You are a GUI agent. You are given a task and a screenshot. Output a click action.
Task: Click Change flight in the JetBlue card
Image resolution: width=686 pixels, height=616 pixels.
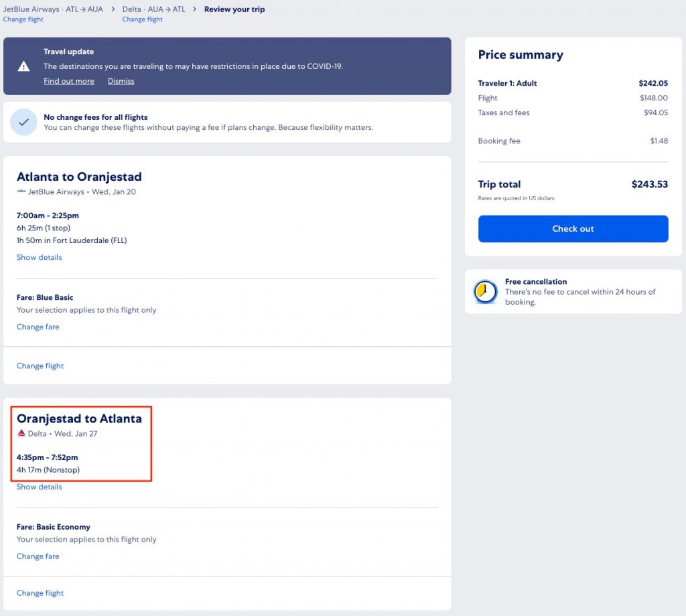[40, 366]
